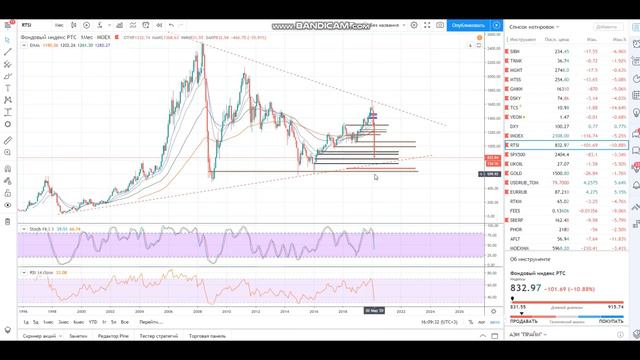Open the Тестер стратегий tab
This screenshot has width=640, height=360.
pyautogui.click(x=159, y=336)
